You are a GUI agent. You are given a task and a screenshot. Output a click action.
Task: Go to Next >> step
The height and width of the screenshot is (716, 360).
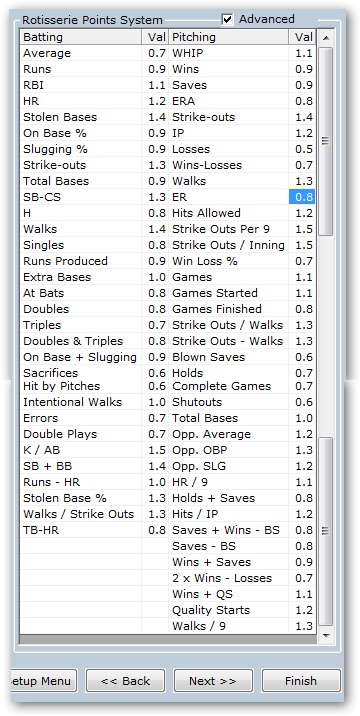213,681
